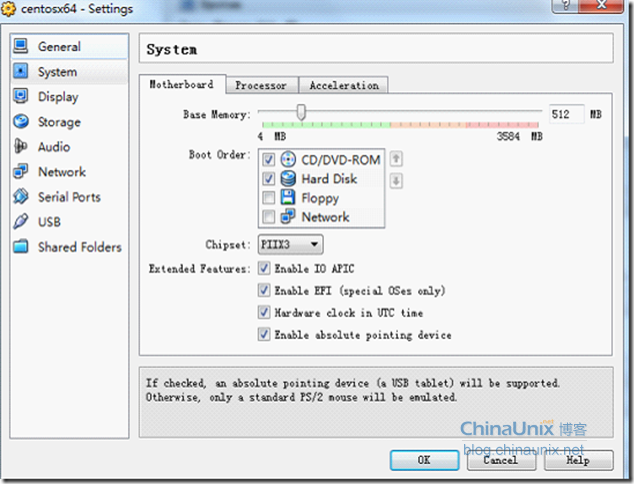Select the CD/DVD-ROM row label
This screenshot has width=634, height=484.
click(341, 160)
